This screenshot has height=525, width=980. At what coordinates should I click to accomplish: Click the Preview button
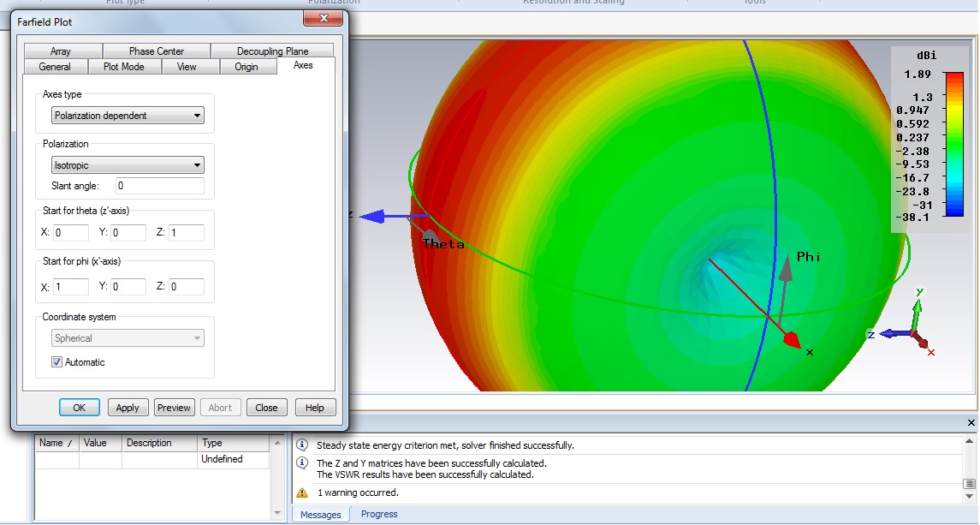tap(174, 408)
